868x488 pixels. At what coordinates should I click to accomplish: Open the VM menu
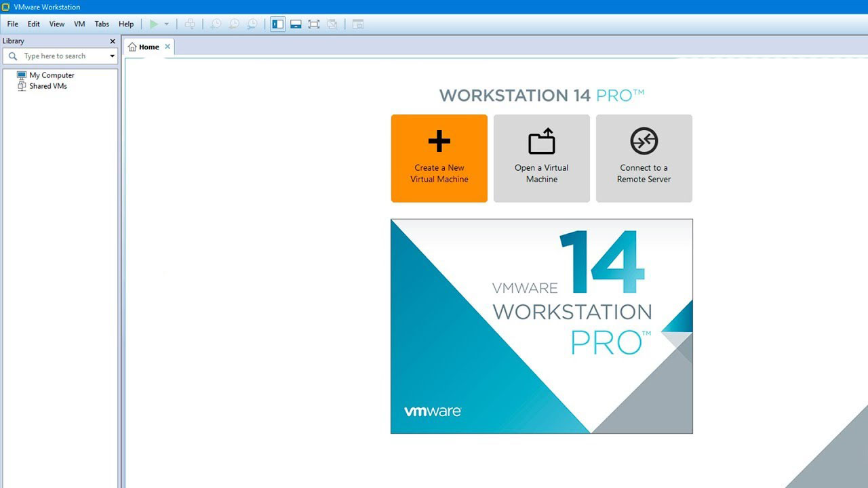point(79,24)
